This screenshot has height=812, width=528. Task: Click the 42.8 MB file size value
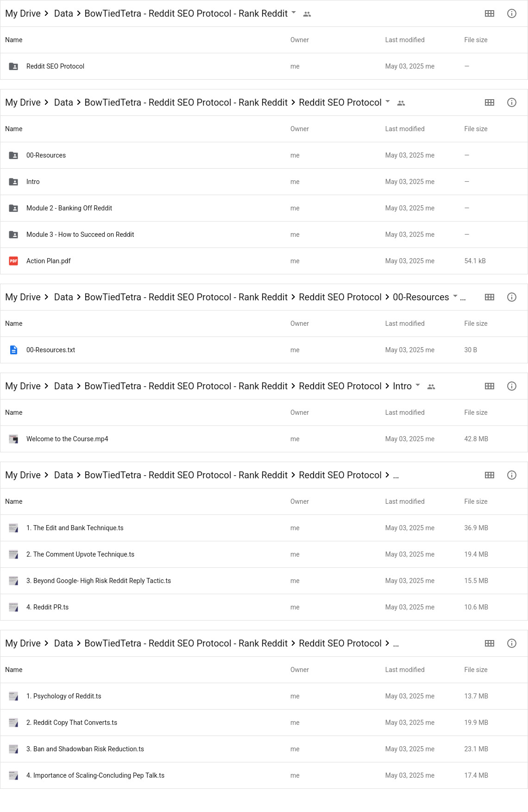(476, 439)
